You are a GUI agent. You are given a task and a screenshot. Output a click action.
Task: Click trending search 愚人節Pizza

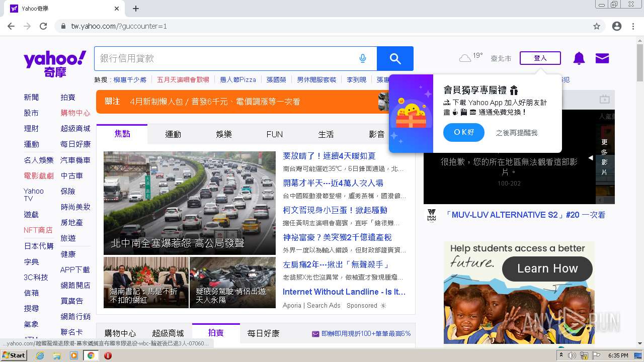238,79
